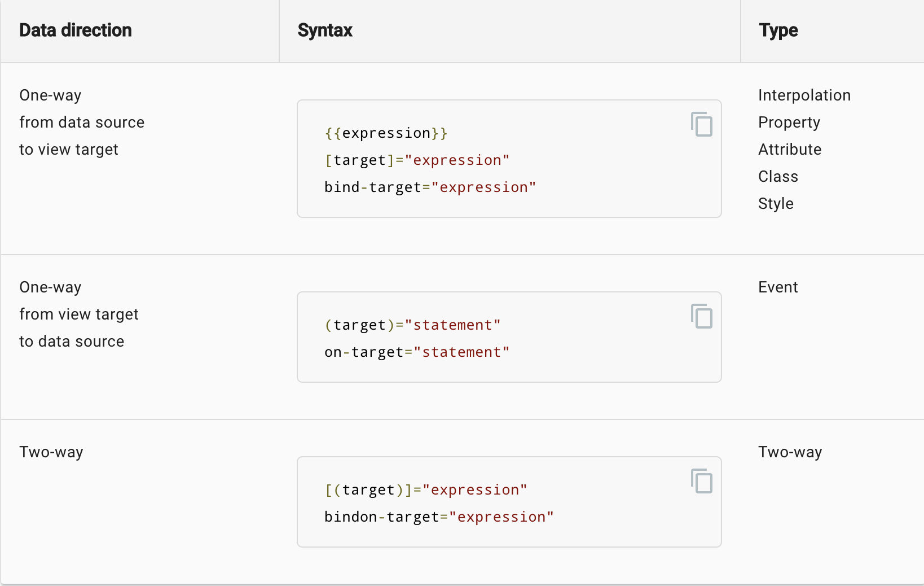
Task: Click the Type column header
Action: coord(778,30)
